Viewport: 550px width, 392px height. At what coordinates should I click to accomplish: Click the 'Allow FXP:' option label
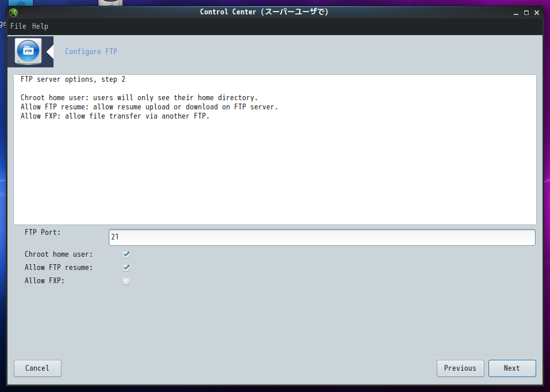(44, 281)
